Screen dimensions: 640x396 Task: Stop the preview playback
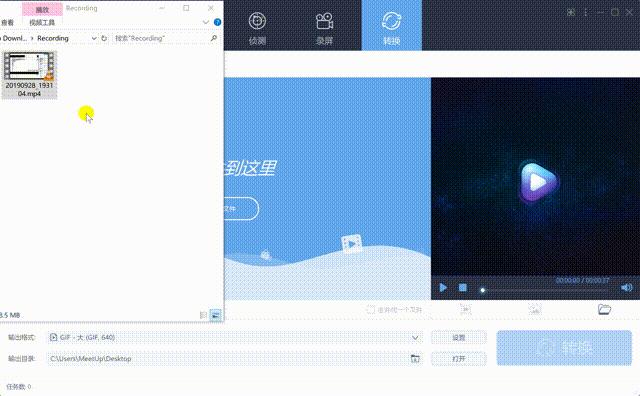pos(462,287)
